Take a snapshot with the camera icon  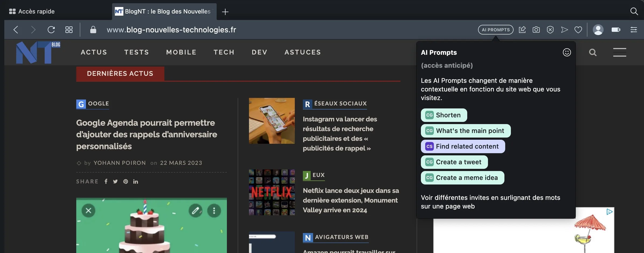[536, 30]
